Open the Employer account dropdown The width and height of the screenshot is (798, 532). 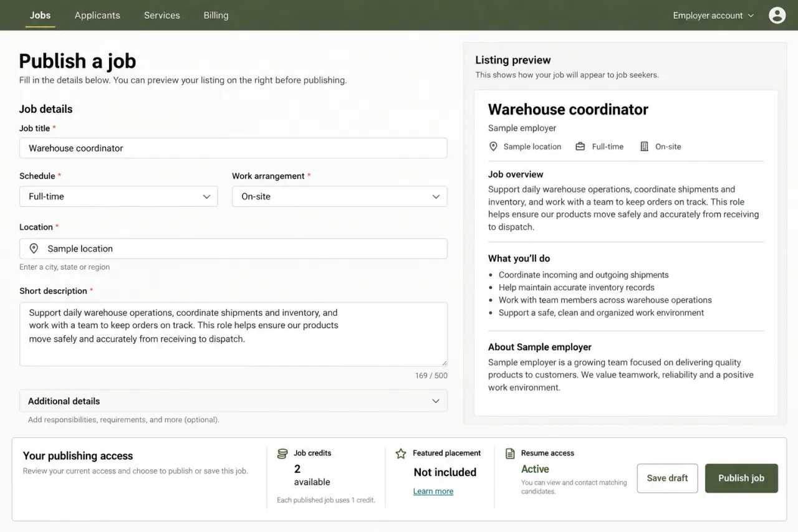[x=713, y=16]
